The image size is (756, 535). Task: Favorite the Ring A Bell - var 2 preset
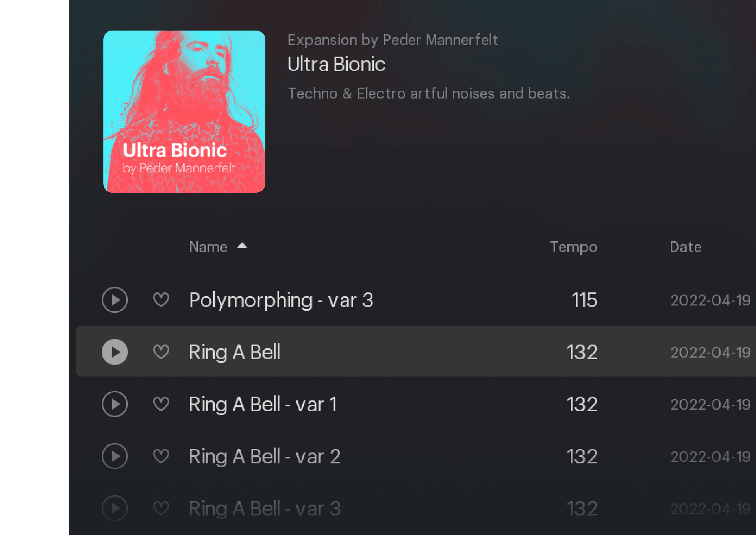[161, 456]
